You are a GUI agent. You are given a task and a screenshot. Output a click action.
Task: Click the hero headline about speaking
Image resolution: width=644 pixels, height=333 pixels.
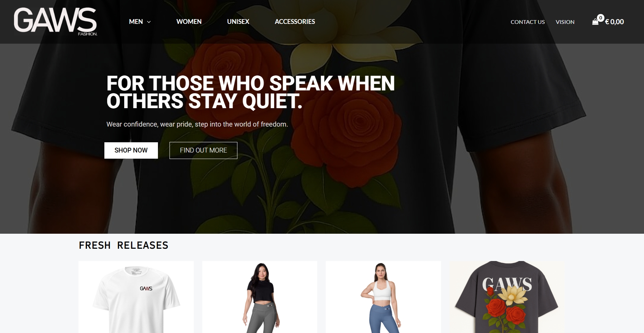(x=250, y=92)
